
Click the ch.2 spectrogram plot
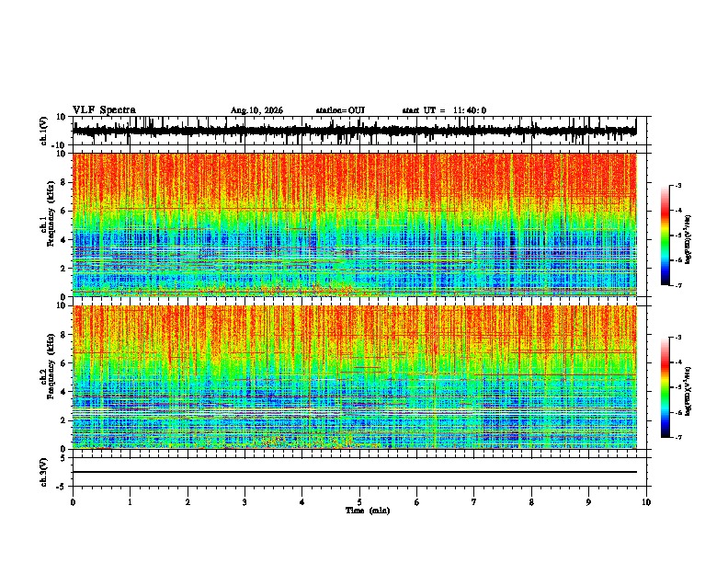point(354,377)
